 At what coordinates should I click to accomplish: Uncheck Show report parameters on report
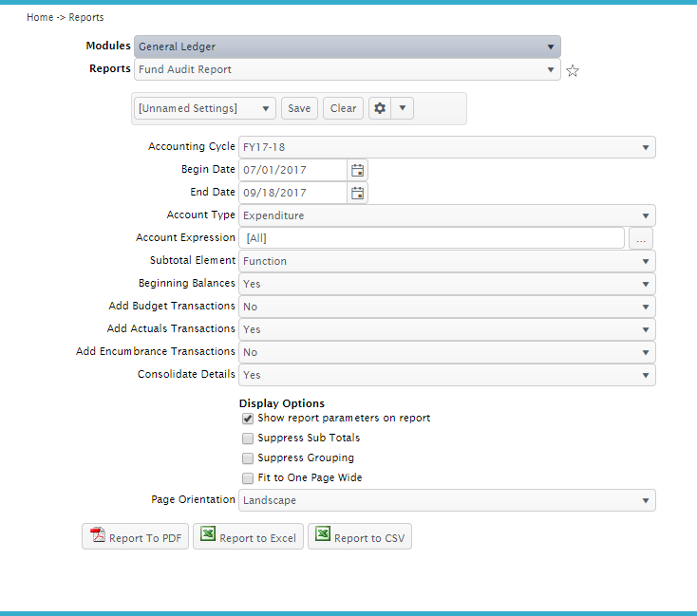(248, 419)
